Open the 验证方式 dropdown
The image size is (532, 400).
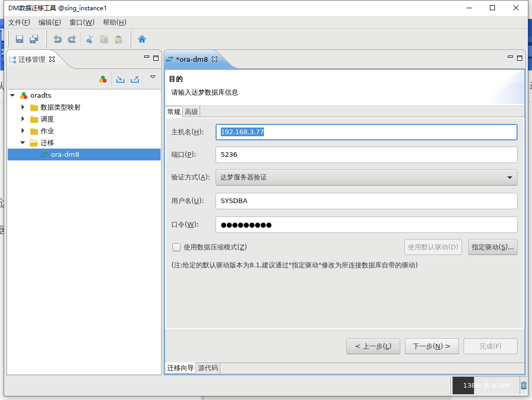[366, 177]
